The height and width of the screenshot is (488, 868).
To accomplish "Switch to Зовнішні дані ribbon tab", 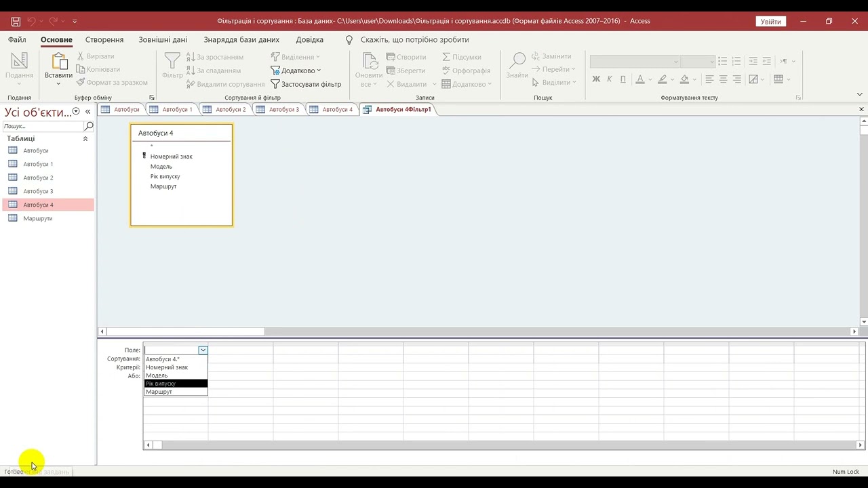I will 163,40.
